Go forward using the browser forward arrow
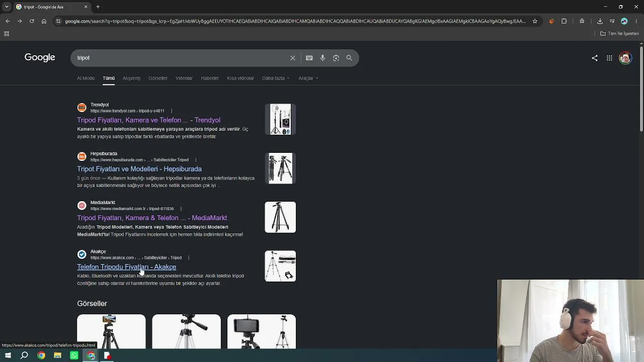Viewport: 644px width, 362px height. click(20, 21)
